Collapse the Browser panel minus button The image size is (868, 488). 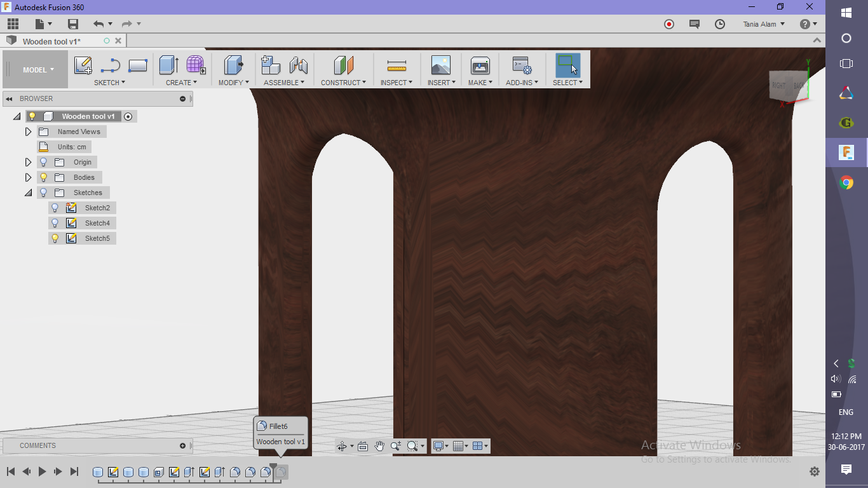(183, 98)
